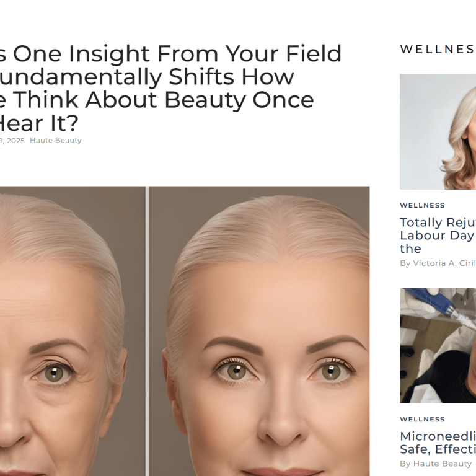Click the Wellness tag above the Labour Day article

[422, 205]
